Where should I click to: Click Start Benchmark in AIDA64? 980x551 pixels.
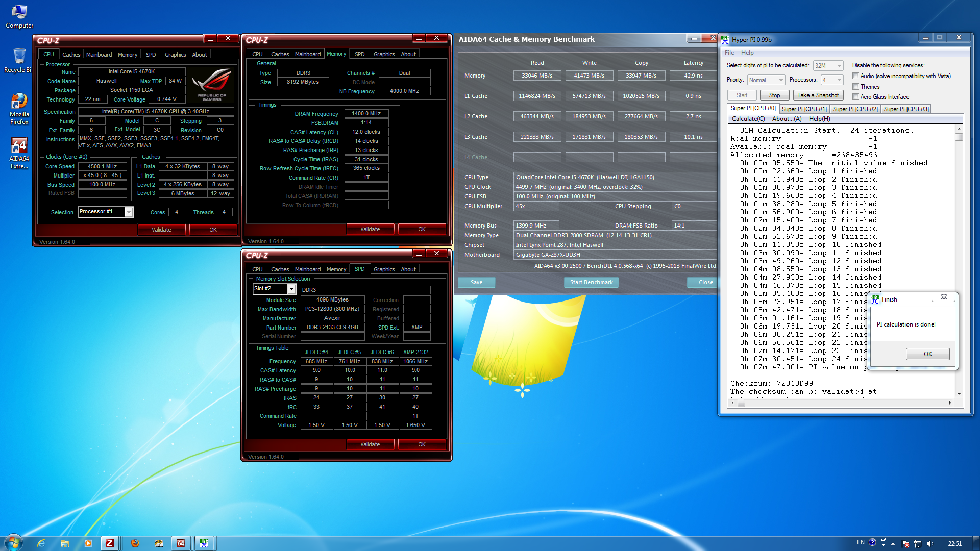(x=591, y=282)
